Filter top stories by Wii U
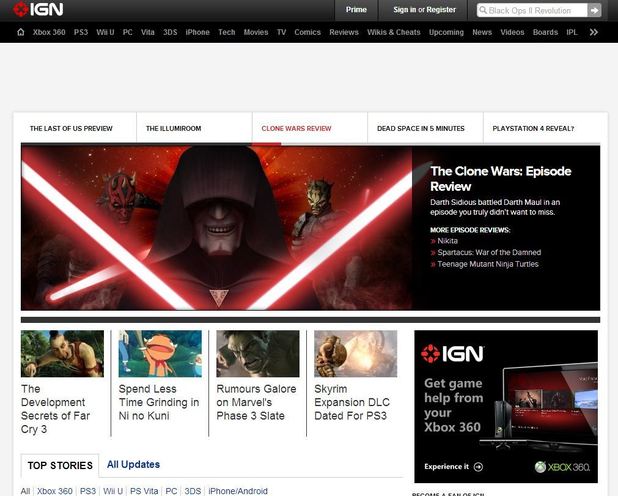Image resolution: width=618 pixels, height=496 pixels. click(x=113, y=491)
